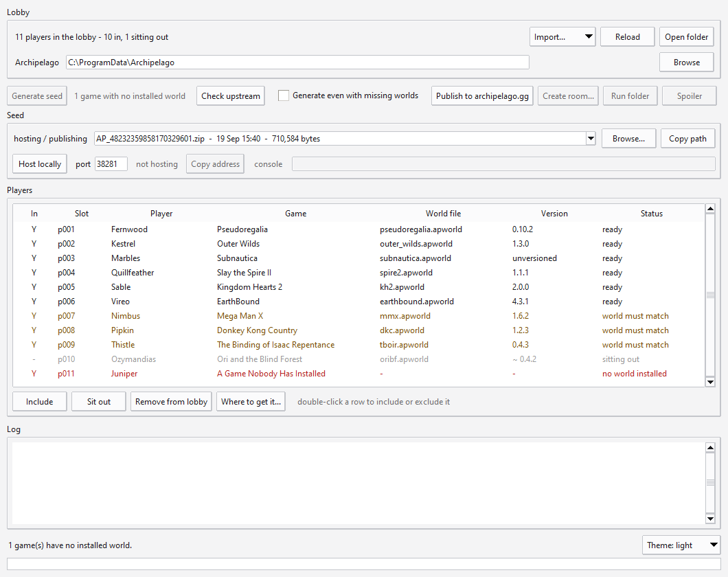Open the Import dropdown
Image resolution: width=728 pixels, height=577 pixels.
[x=562, y=37]
